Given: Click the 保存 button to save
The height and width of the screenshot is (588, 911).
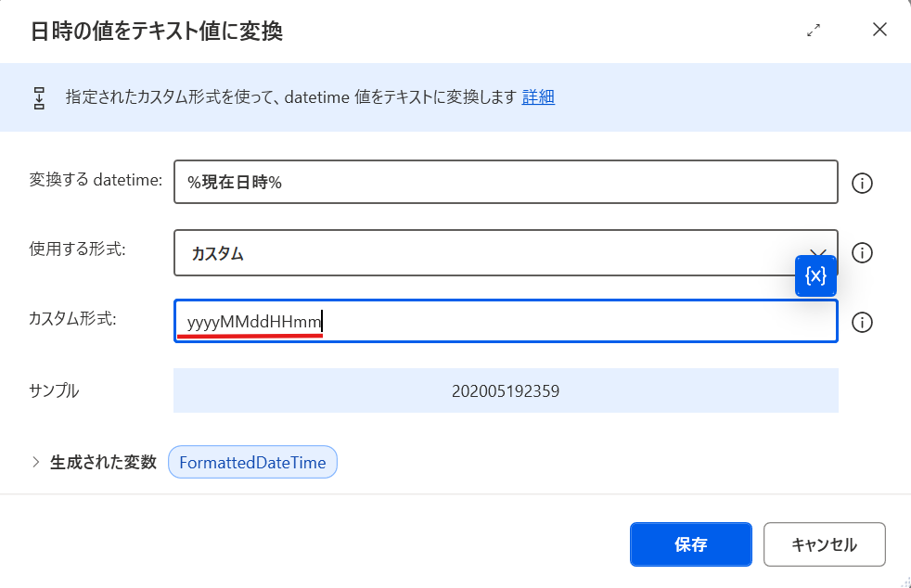Looking at the screenshot, I should click(690, 544).
